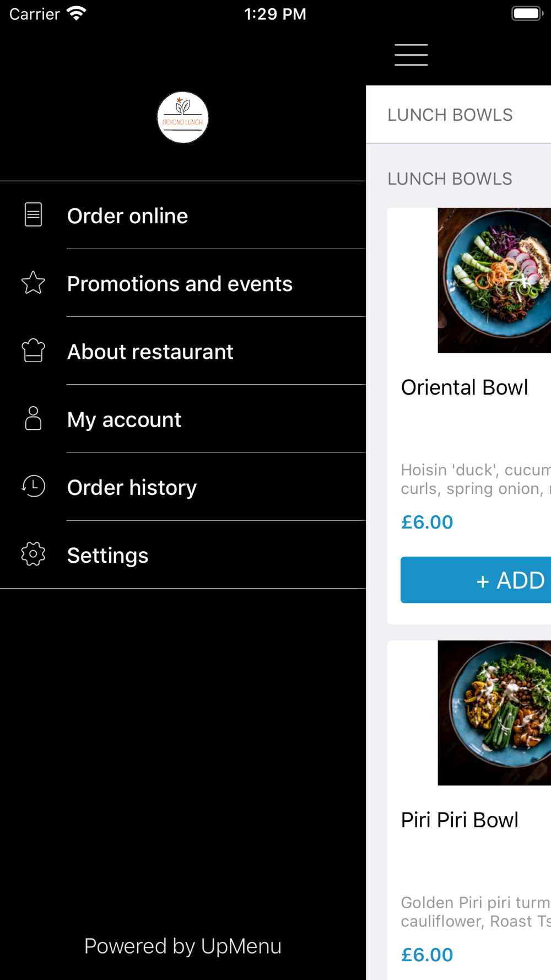The image size is (551, 980).
Task: Open the Oriental Bowl photo
Action: [494, 280]
